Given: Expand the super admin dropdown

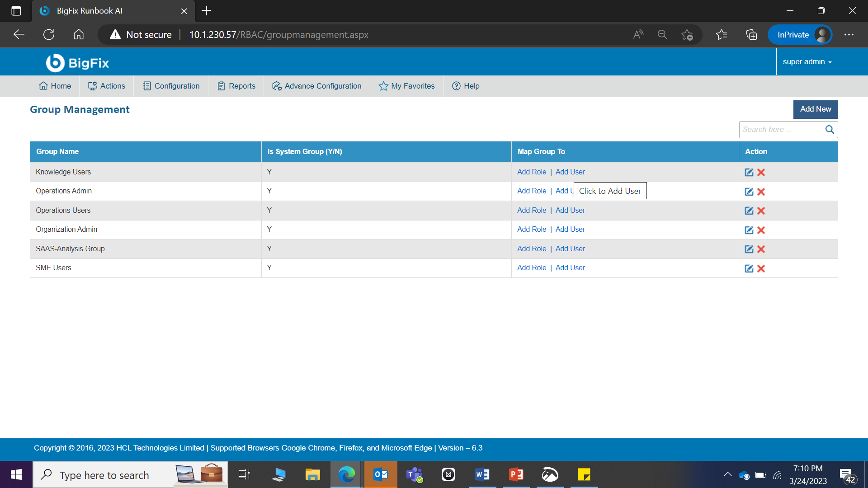Looking at the screenshot, I should [807, 62].
